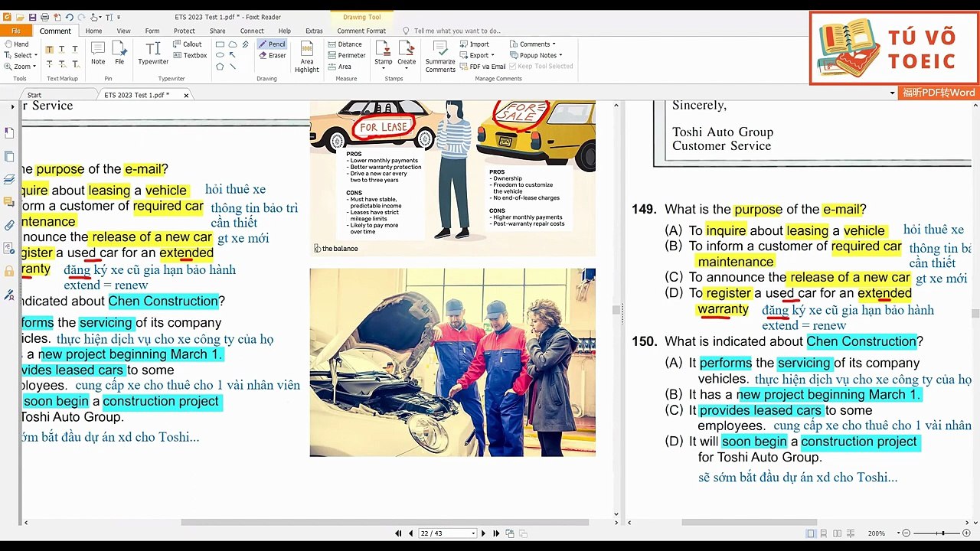
Task: Select the Arrow drawing tool
Action: click(233, 55)
